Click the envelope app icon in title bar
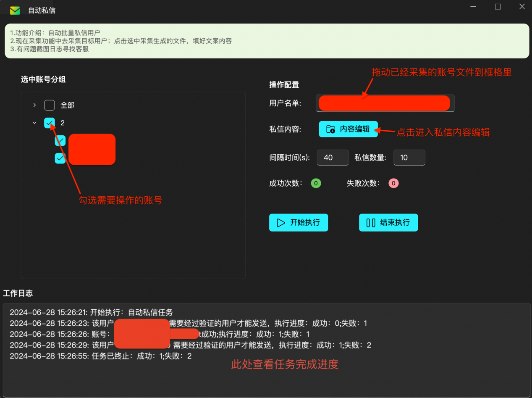This screenshot has height=398, width=532. point(15,11)
